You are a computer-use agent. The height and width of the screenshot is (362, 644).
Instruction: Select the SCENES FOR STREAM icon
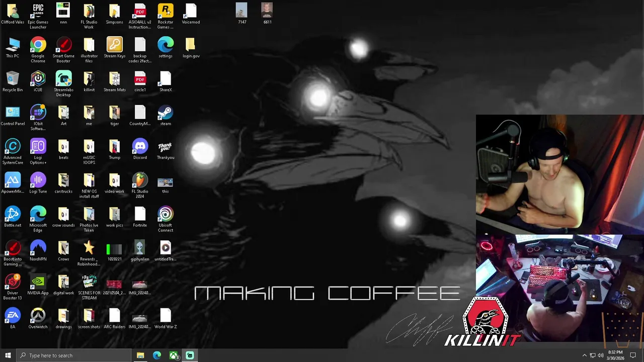[89, 287]
